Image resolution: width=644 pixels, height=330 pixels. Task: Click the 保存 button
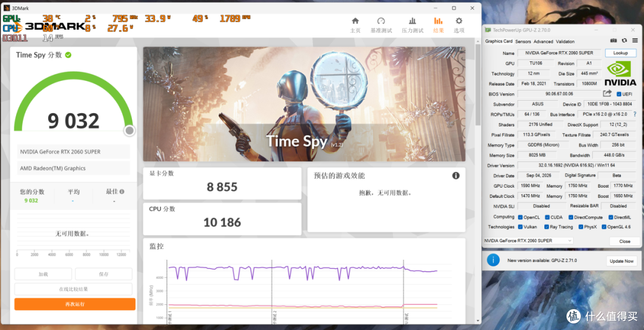click(104, 274)
